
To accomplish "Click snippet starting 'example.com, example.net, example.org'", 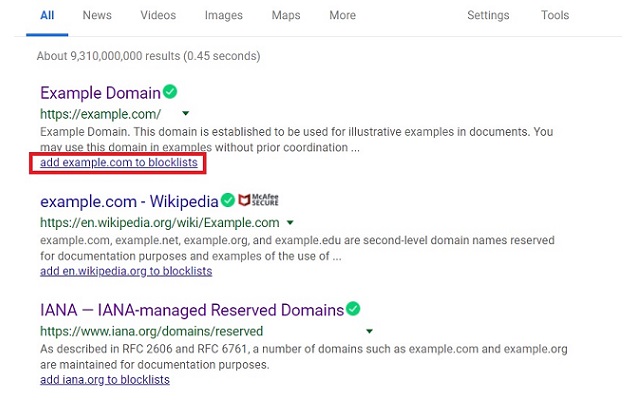I will 297,248.
